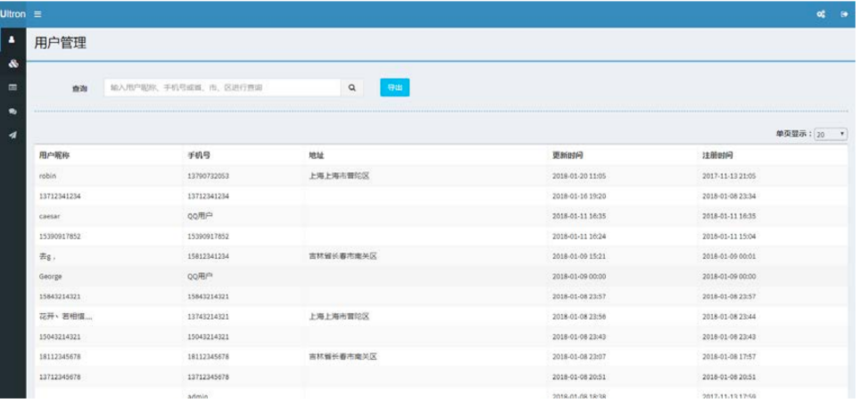Click register time 2018-01-08 23:44
The height and width of the screenshot is (399, 860).
[729, 317]
